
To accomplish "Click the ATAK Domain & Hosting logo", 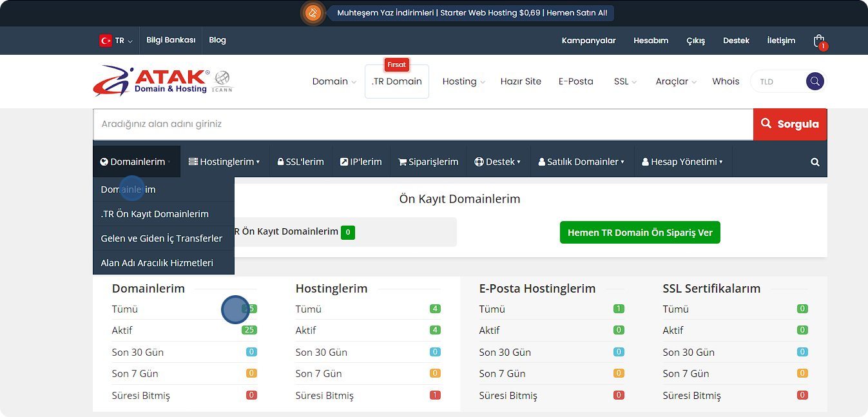I will point(151,81).
